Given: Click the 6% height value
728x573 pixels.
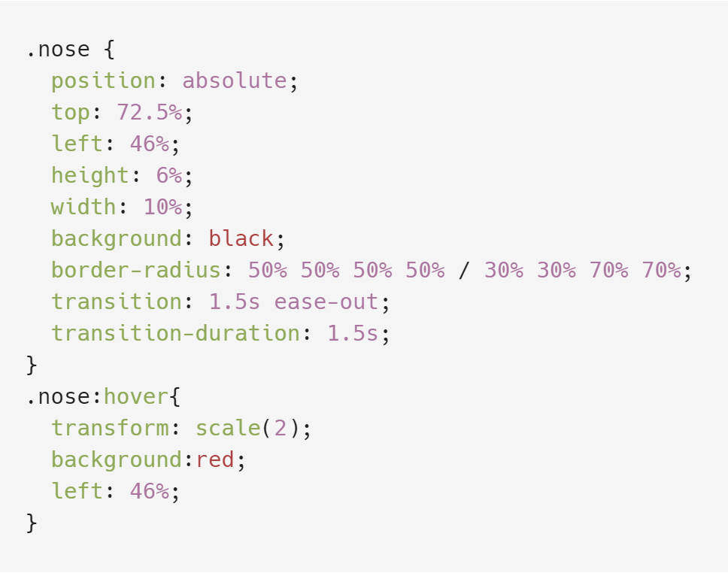Looking at the screenshot, I should 169,175.
